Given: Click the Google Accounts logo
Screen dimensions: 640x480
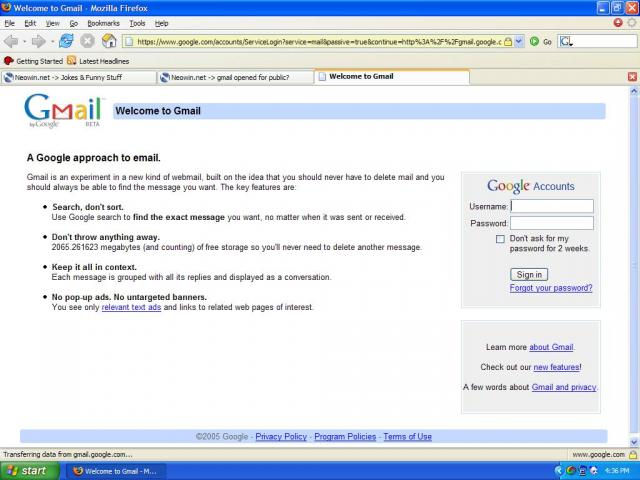Looking at the screenshot, I should pyautogui.click(x=531, y=186).
